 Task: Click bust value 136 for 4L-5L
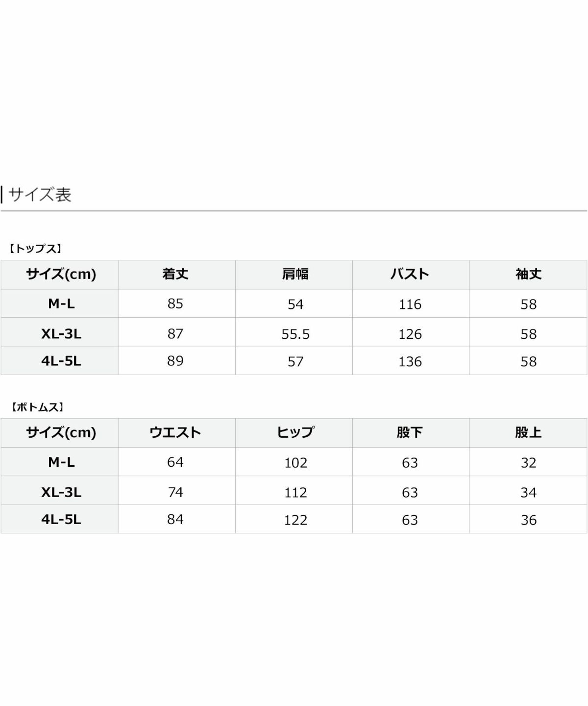point(410,362)
